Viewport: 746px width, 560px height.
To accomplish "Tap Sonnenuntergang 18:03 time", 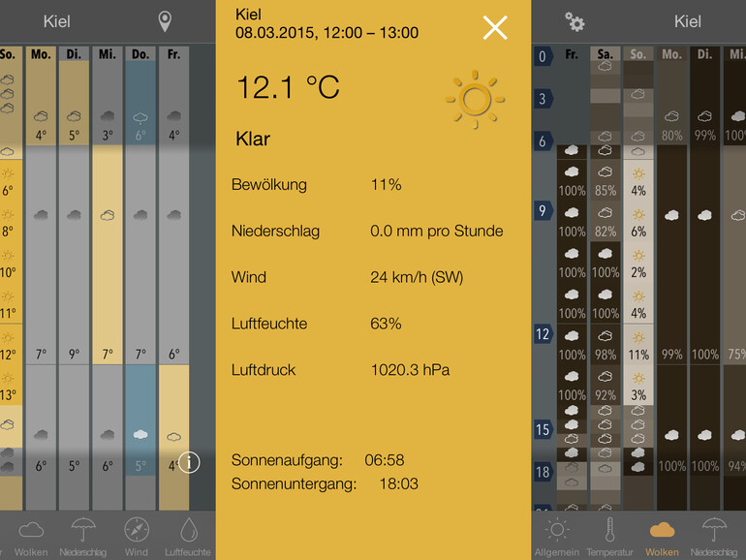I will [x=399, y=483].
